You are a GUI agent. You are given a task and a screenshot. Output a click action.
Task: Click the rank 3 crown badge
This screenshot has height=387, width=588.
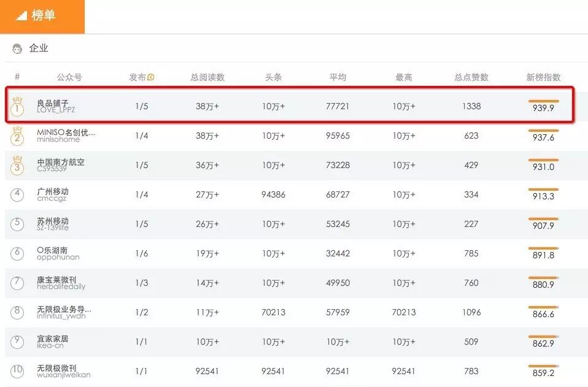tap(17, 166)
